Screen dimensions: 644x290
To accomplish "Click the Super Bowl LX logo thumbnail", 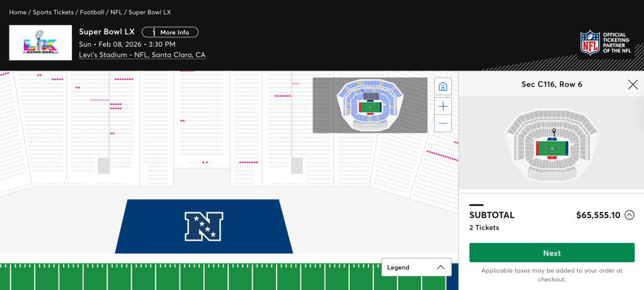I will pos(40,43).
